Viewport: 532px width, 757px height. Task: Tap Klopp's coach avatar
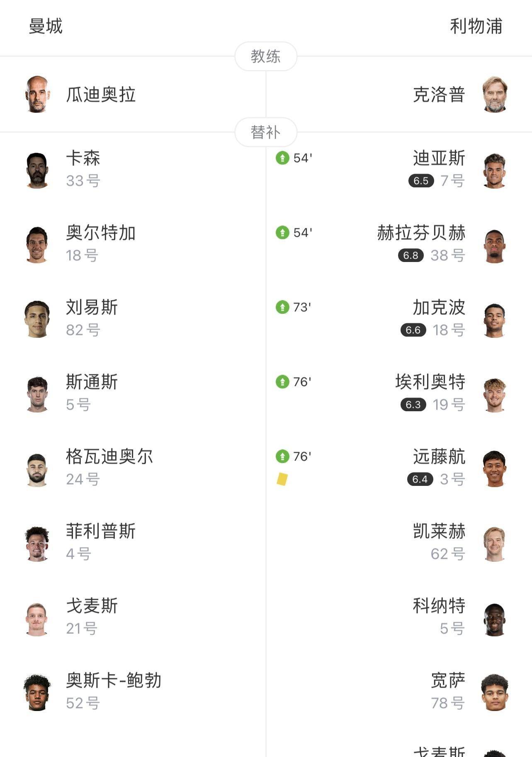(x=495, y=94)
